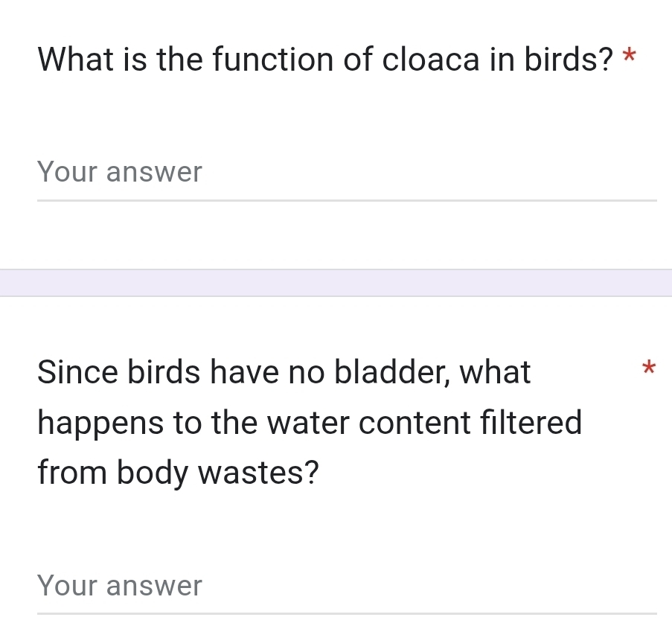Focus the bottom "Your answer" placeholder text

119,586
